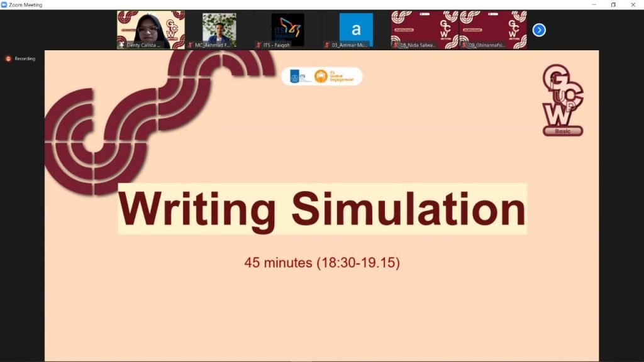Click the pin icon beside Denty Calista's name
This screenshot has height=362, width=644.
122,45
